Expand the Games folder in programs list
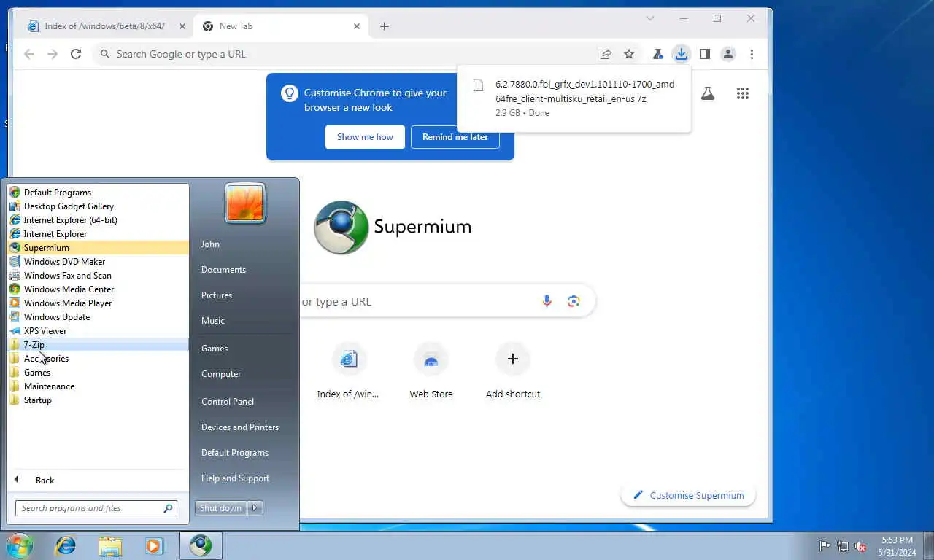This screenshot has height=560, width=934. [x=98, y=373]
